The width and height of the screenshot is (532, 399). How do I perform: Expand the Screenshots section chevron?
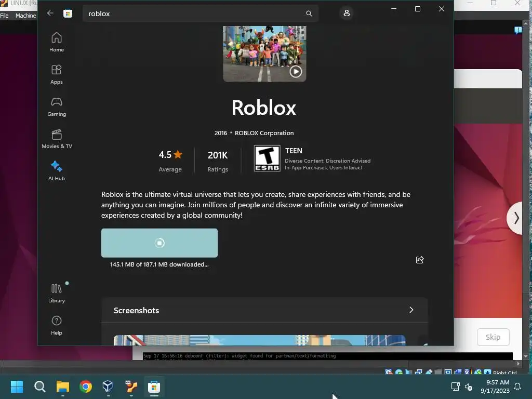pyautogui.click(x=411, y=310)
